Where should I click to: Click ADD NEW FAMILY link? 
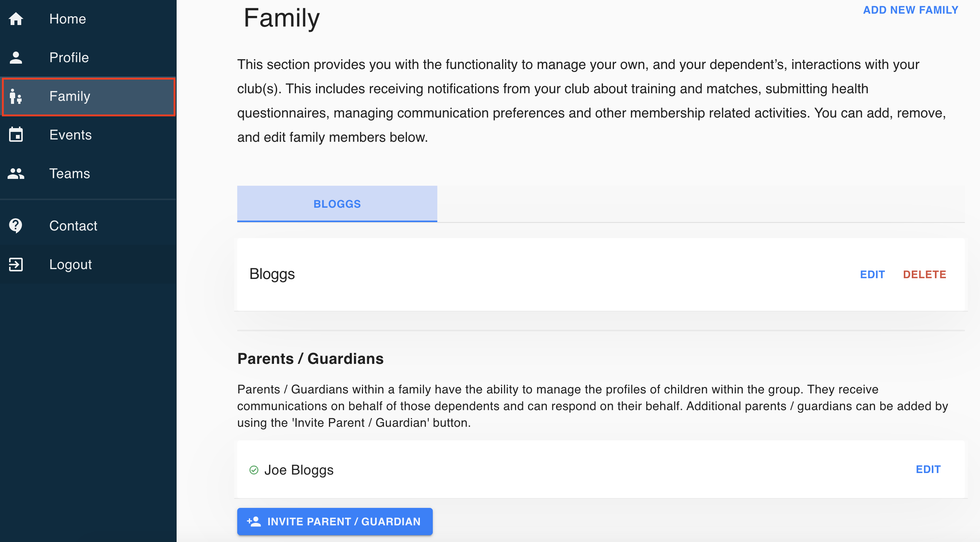(x=910, y=10)
